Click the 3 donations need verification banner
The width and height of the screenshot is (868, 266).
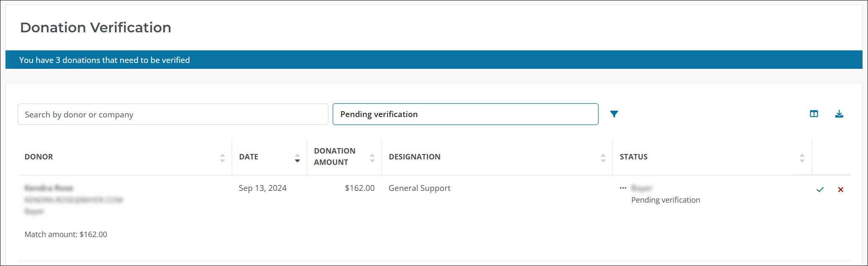click(105, 60)
